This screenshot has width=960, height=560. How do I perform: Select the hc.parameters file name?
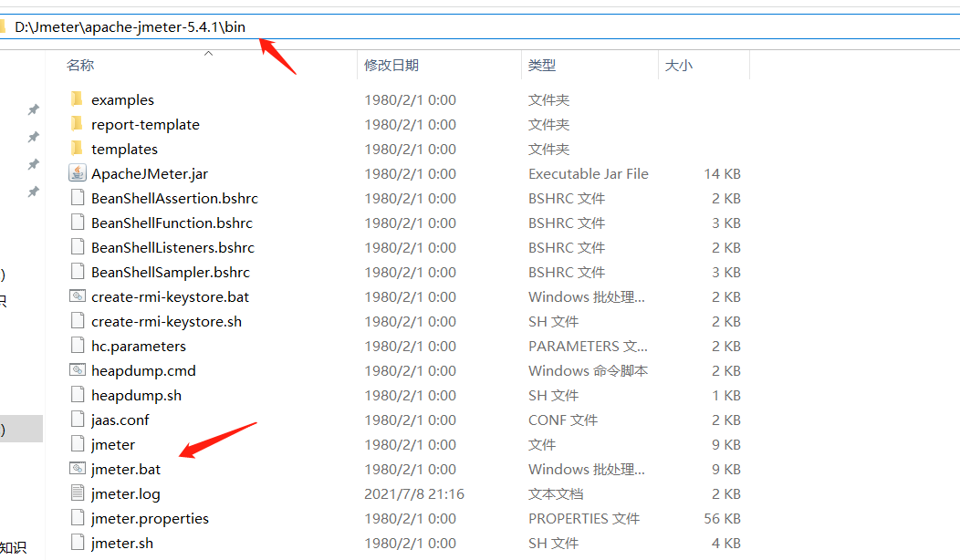click(139, 346)
